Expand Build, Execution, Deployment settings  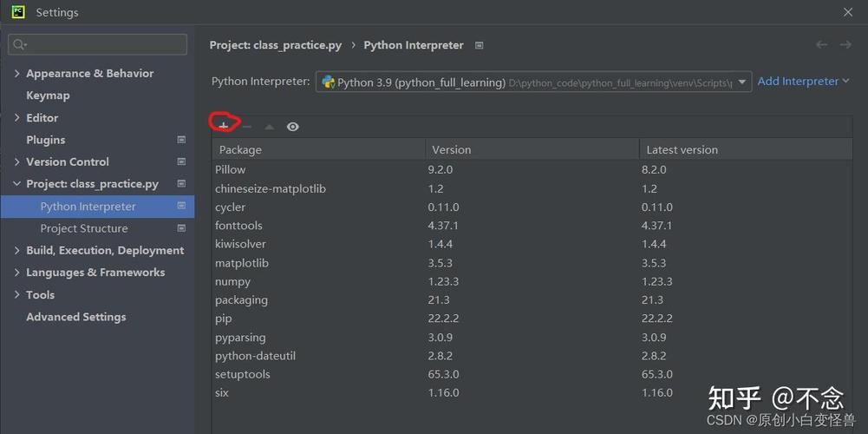click(17, 250)
